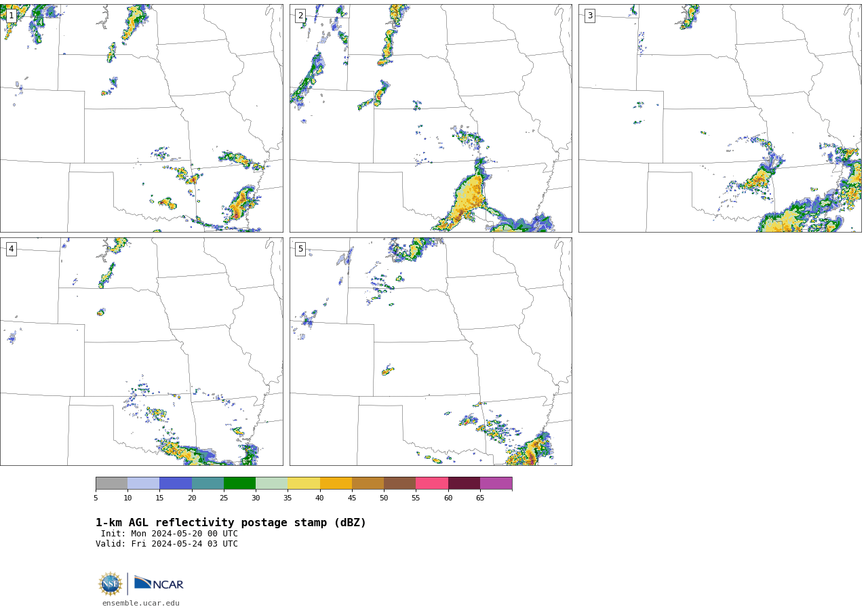Click the colorbar tick label 30

click(x=256, y=498)
